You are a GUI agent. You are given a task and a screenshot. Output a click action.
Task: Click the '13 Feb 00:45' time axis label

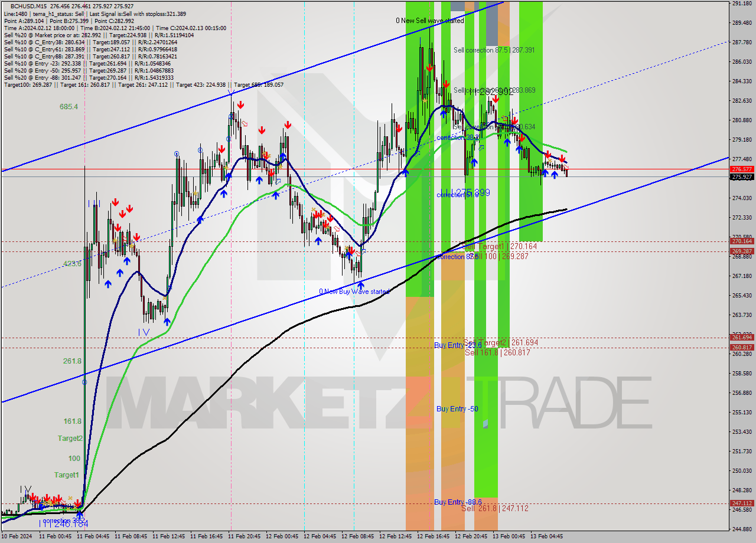pos(508,537)
